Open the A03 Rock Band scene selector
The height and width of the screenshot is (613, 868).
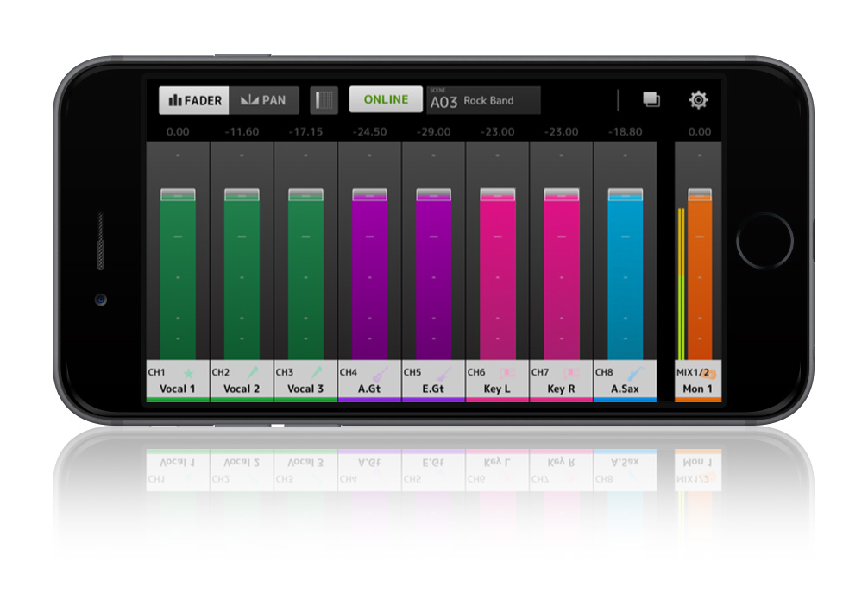tap(483, 100)
